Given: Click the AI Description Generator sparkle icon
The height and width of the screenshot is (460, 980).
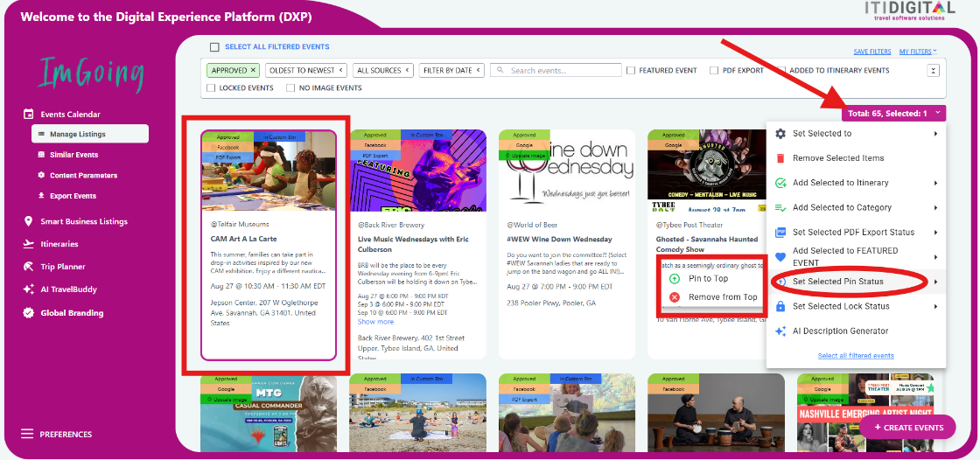Looking at the screenshot, I should [780, 331].
